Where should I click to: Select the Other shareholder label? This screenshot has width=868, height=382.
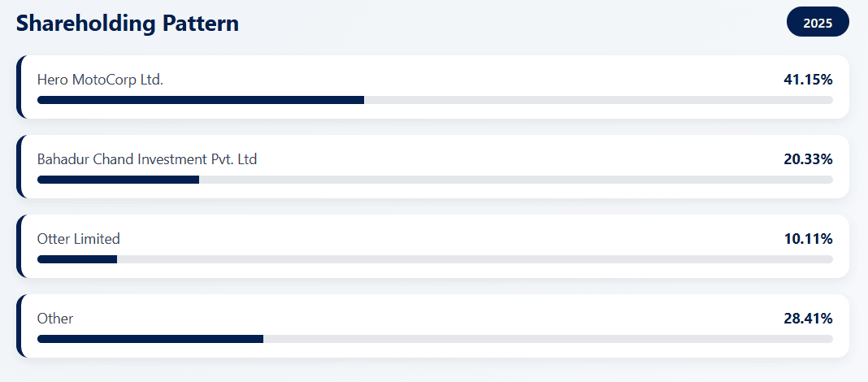tap(55, 319)
